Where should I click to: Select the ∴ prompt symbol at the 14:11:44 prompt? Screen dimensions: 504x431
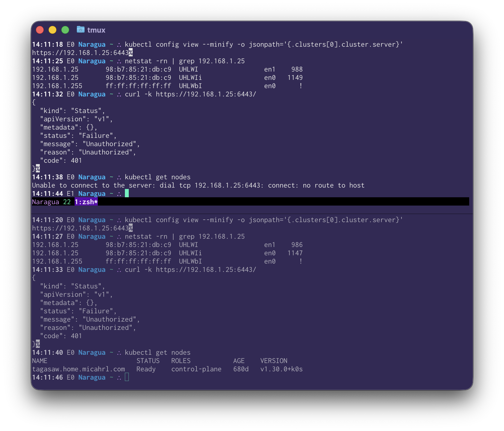[x=119, y=194]
